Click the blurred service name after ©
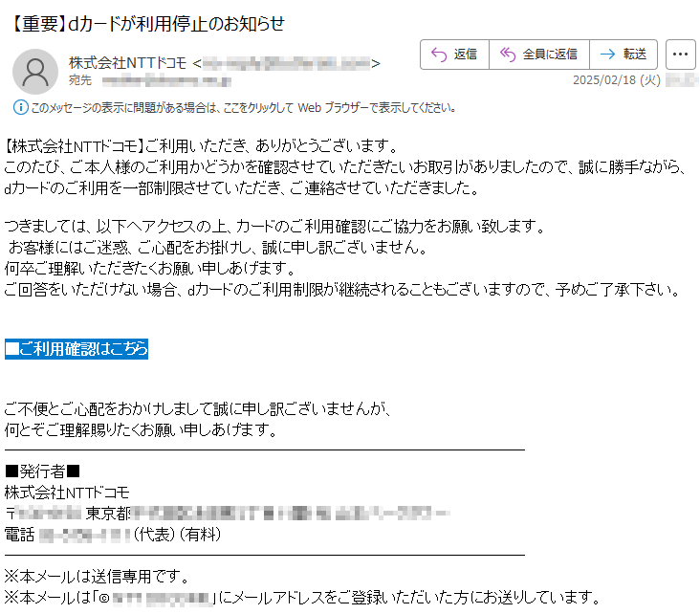Image resolution: width=700 pixels, height=614 pixels. (x=162, y=598)
